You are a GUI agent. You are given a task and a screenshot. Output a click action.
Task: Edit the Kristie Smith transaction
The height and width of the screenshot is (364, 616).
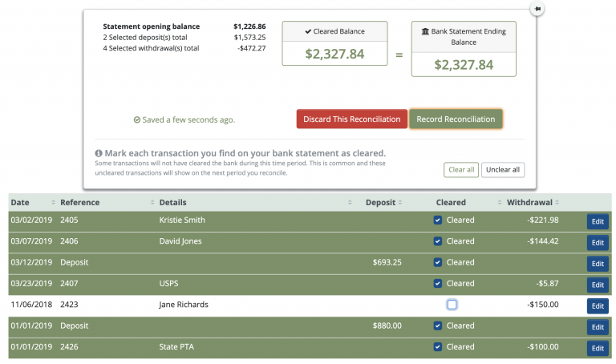click(598, 221)
